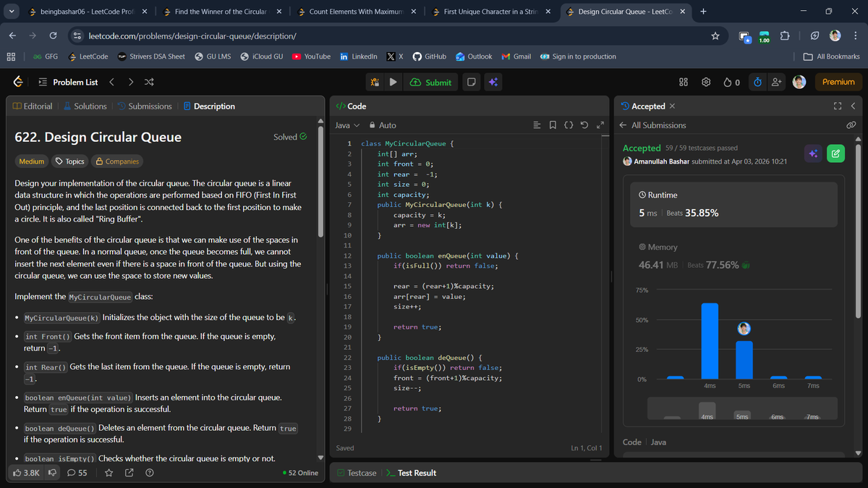Open the Strivers DSA Sheet bookmark
Viewport: 868px width, 488px height.
[x=151, y=56]
